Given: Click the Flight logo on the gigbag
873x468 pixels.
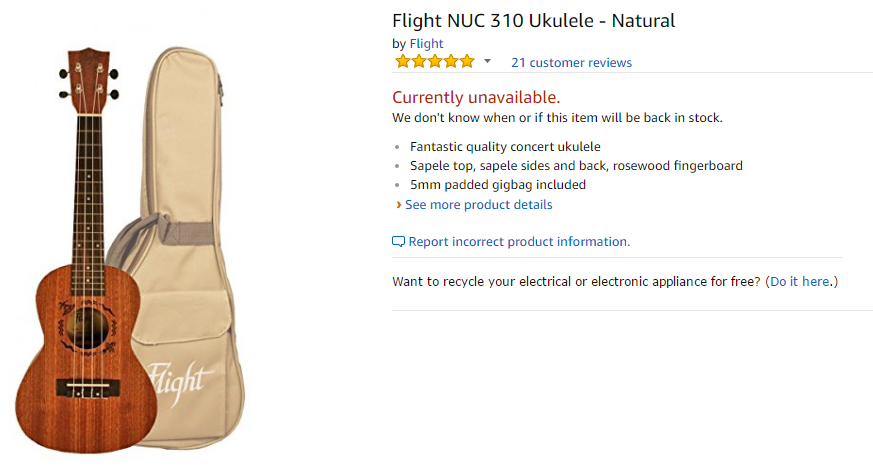Looking at the screenshot, I should point(180,382).
